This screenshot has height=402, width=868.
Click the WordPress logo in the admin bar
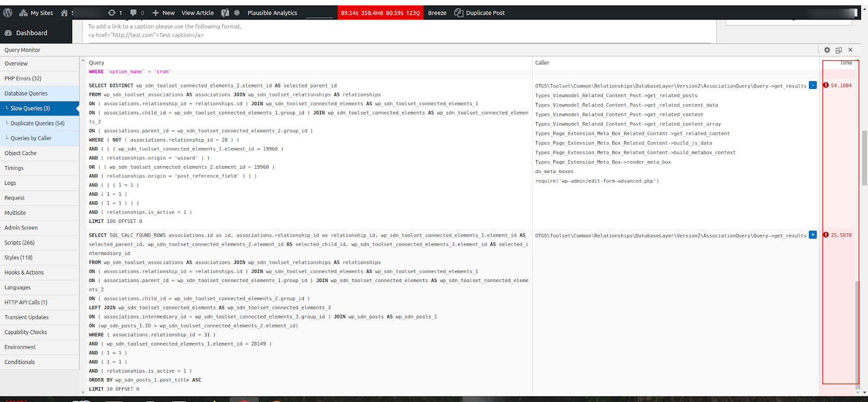8,12
